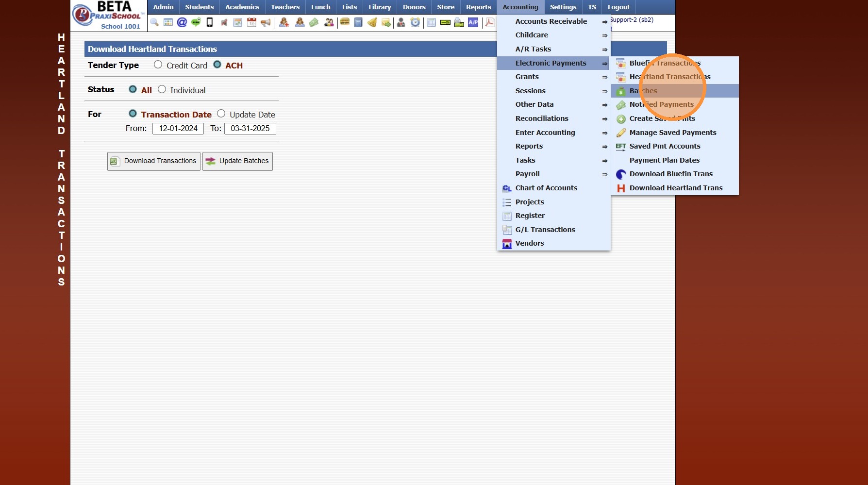Open Vendors from the Accounting menu
The height and width of the screenshot is (485, 868).
(x=553, y=243)
